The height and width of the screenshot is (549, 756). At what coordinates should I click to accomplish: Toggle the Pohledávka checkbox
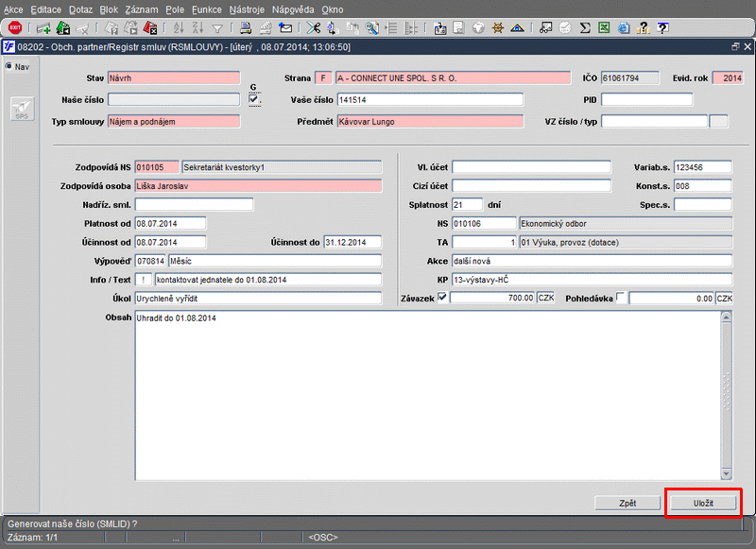[x=621, y=298]
